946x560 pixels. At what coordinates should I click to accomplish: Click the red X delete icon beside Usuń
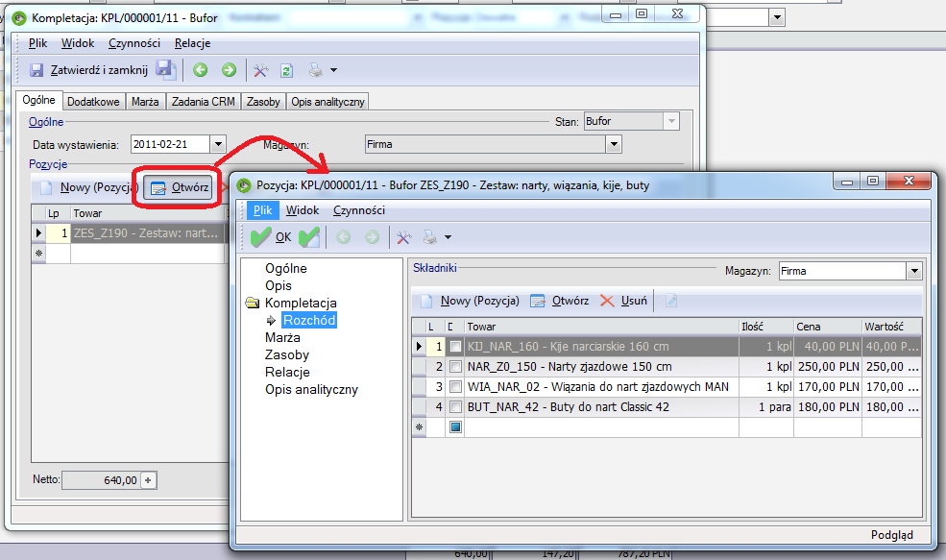607,301
